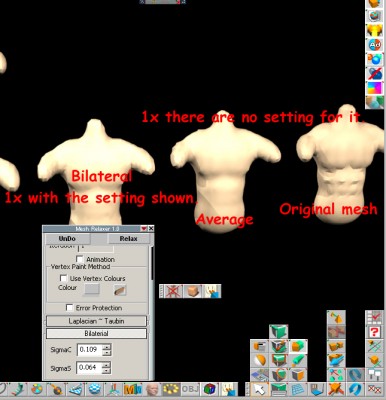Switch to the Laplacian ~ Taubin section
The image size is (386, 400).
[96, 321]
